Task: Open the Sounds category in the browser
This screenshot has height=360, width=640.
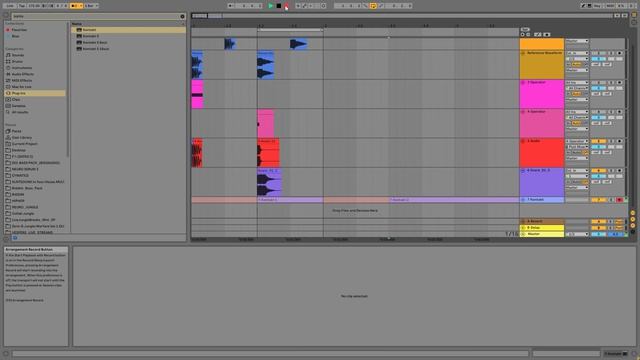Action: 18,55
